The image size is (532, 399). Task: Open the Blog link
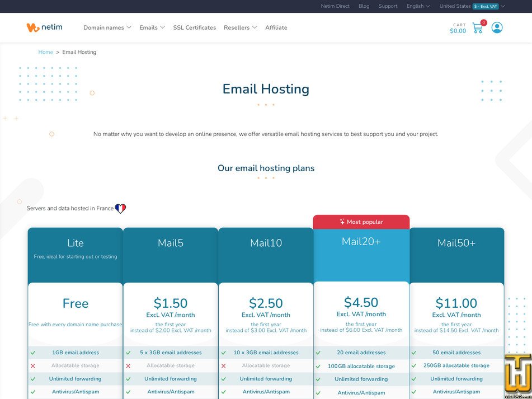point(364,6)
